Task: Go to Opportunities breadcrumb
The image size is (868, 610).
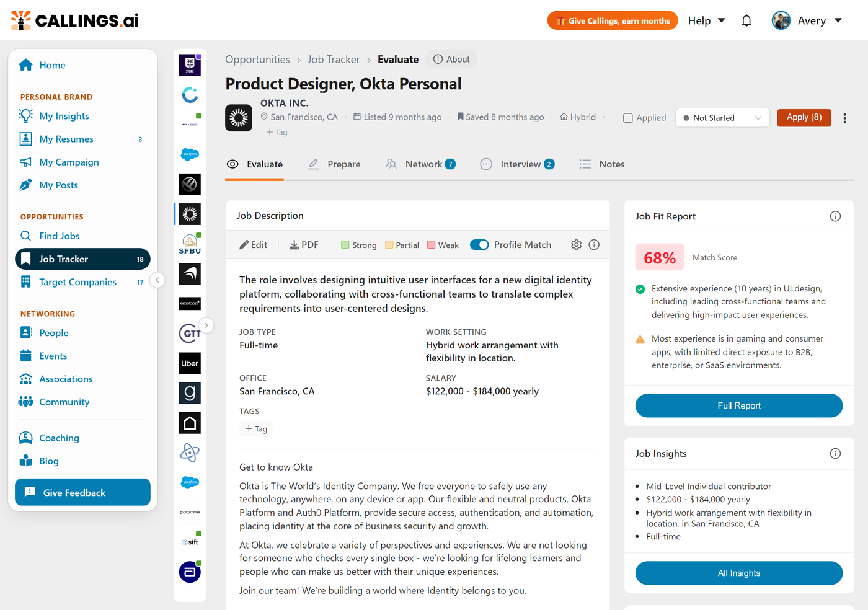Action: click(257, 60)
